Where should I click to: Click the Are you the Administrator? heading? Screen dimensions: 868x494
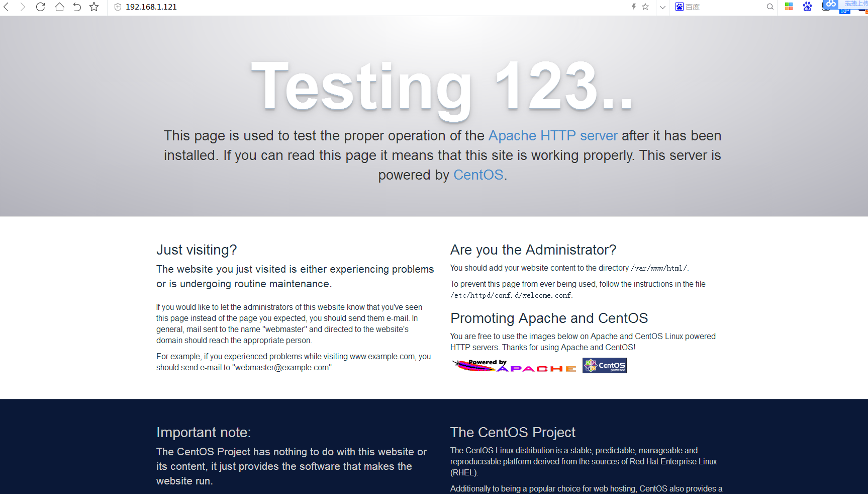(x=533, y=250)
